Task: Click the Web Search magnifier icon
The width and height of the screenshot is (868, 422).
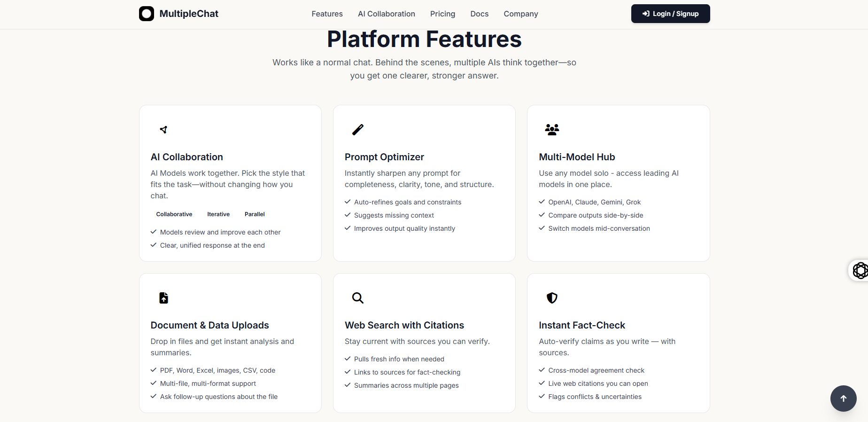Action: (x=358, y=298)
